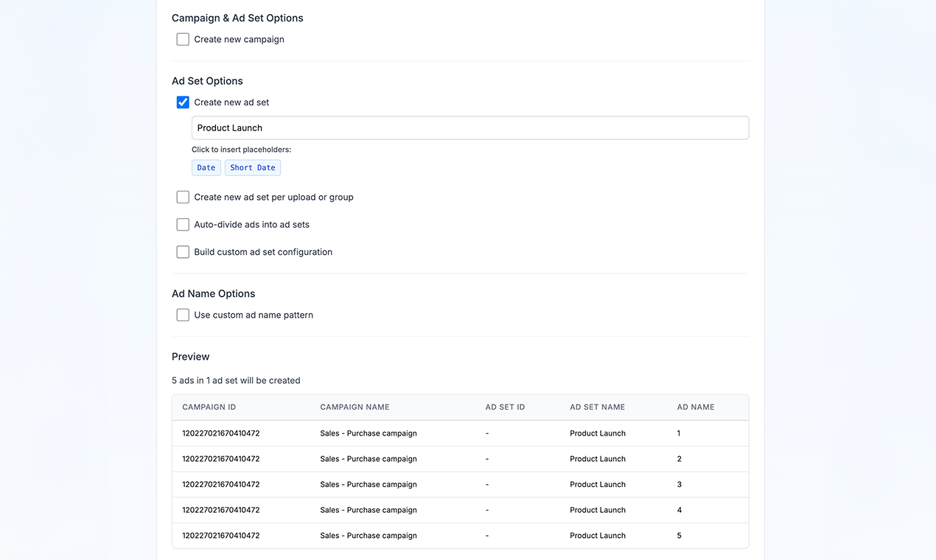This screenshot has height=560, width=936.
Task: Click the CAMPAIGN ID column header
Action: pyautogui.click(x=209, y=407)
